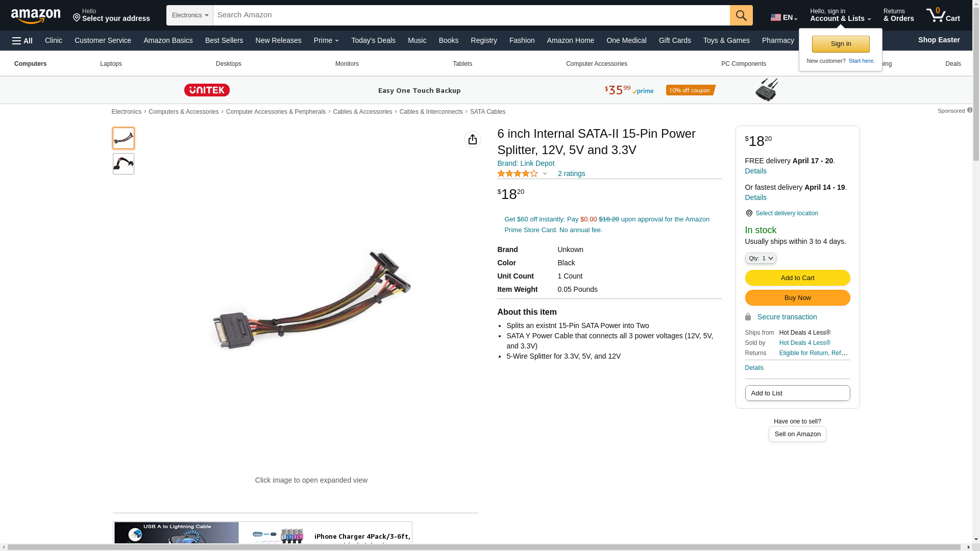980x551 pixels.
Task: Open the All hamburger menu
Action: pos(22,40)
